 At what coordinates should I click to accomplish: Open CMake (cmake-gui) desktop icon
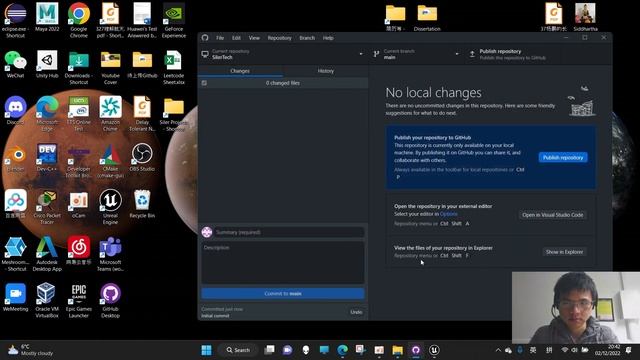pyautogui.click(x=110, y=160)
